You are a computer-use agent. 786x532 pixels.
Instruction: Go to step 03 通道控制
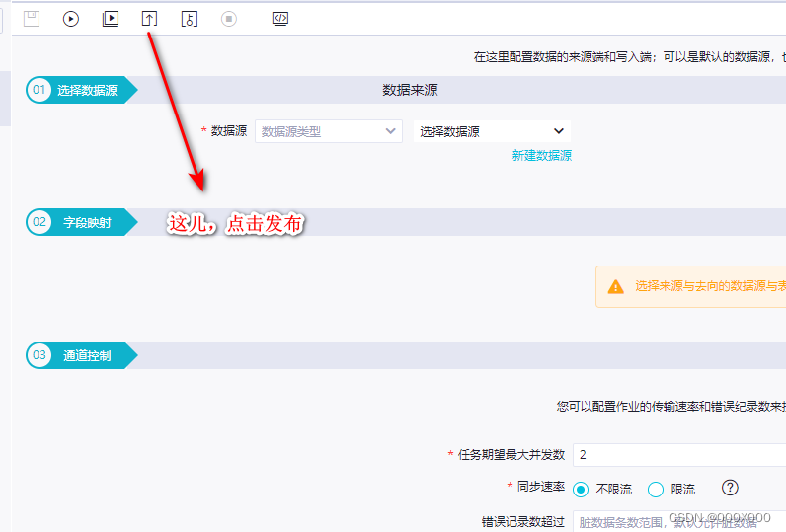pyautogui.click(x=82, y=355)
